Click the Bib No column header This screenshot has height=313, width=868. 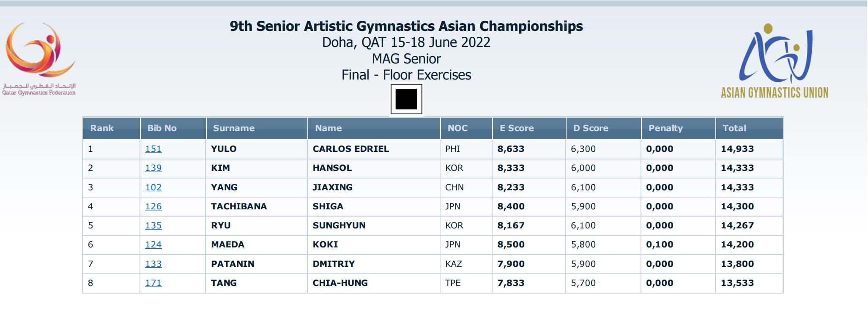[162, 128]
